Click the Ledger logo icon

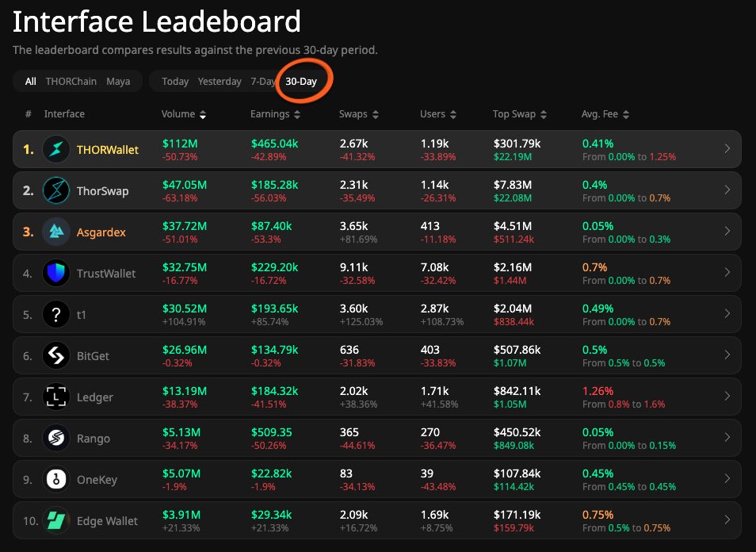[x=56, y=397]
